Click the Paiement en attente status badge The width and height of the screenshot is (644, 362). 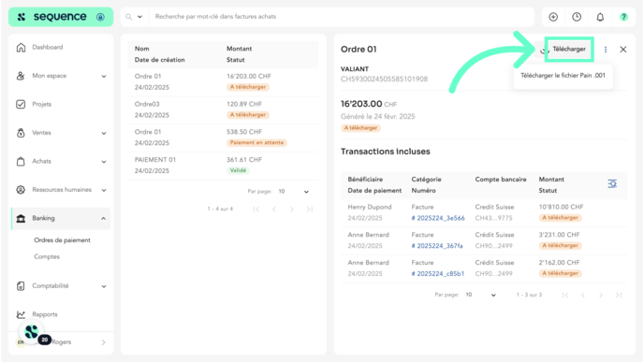tap(256, 143)
